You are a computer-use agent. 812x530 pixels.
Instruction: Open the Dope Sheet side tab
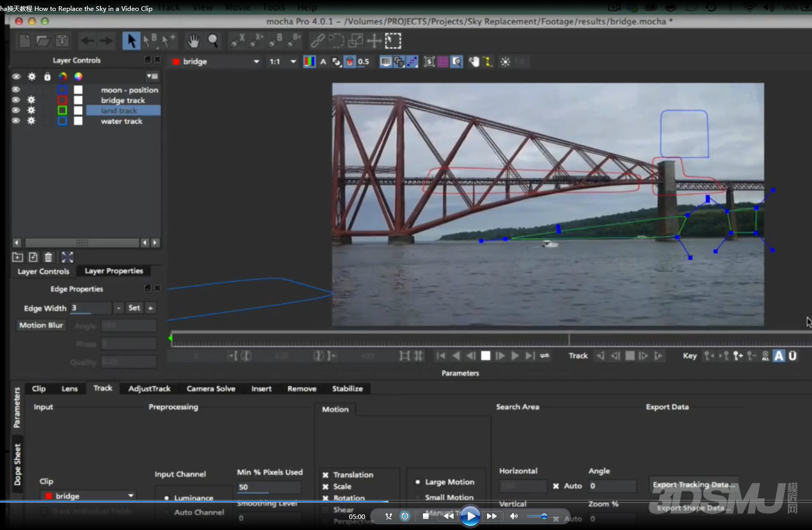pos(17,465)
